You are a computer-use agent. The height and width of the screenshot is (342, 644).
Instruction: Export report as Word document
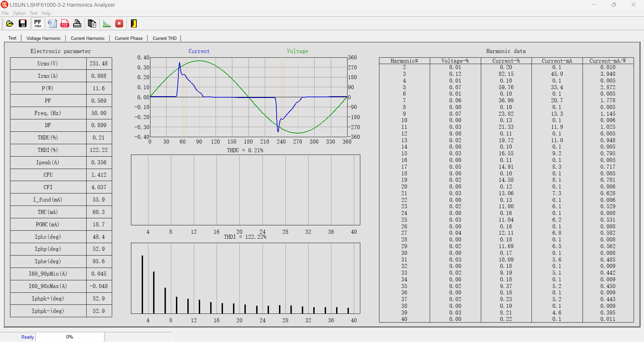(52, 23)
